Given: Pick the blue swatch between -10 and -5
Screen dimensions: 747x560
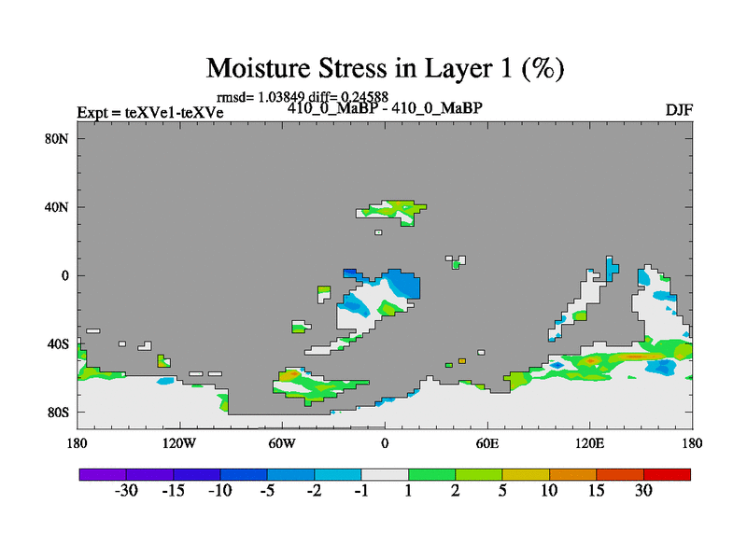Looking at the screenshot, I should 244,474.
